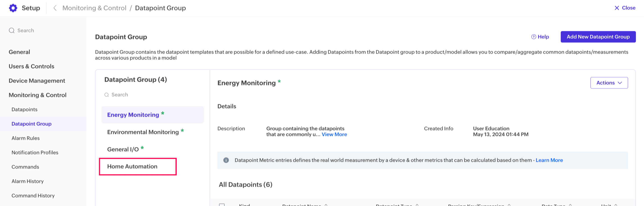Click the back arrow chevron in header
Viewport: 644px width, 206px height.
pyautogui.click(x=55, y=8)
